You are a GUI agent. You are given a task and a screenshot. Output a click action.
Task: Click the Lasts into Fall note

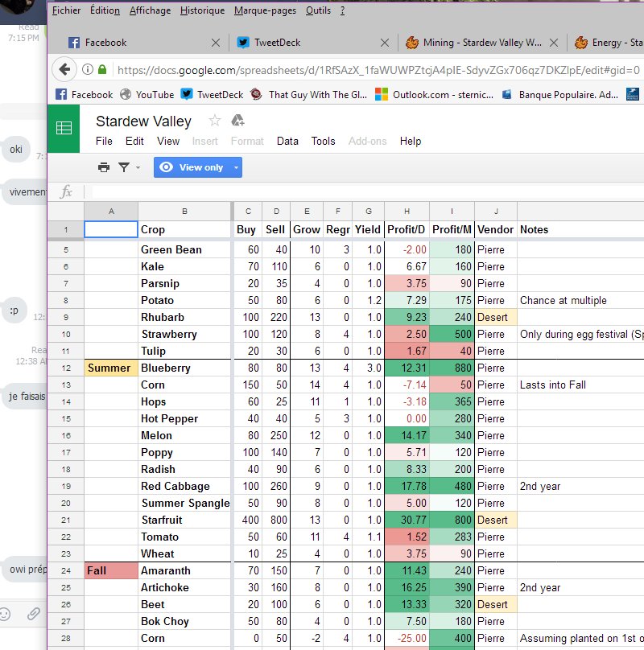pos(553,385)
